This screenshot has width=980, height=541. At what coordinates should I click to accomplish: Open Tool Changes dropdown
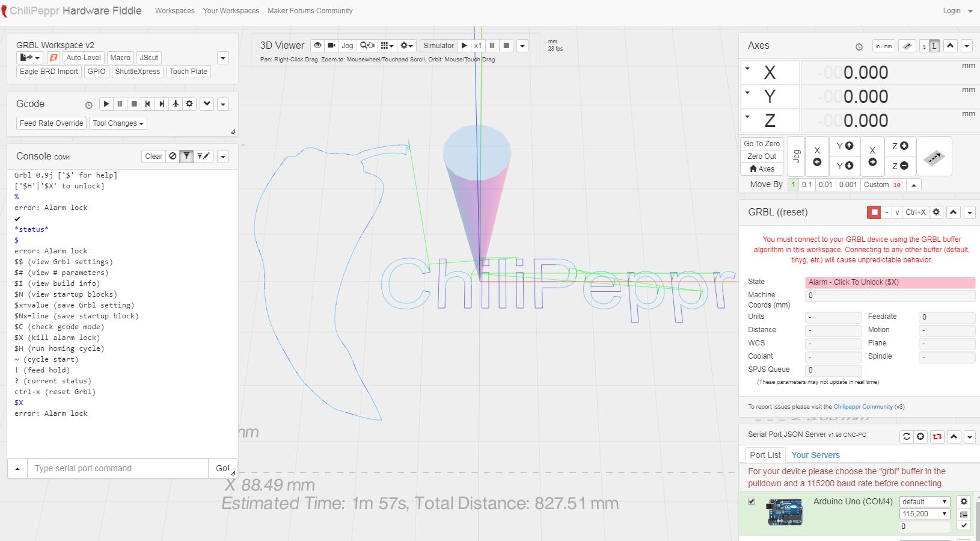(x=118, y=123)
